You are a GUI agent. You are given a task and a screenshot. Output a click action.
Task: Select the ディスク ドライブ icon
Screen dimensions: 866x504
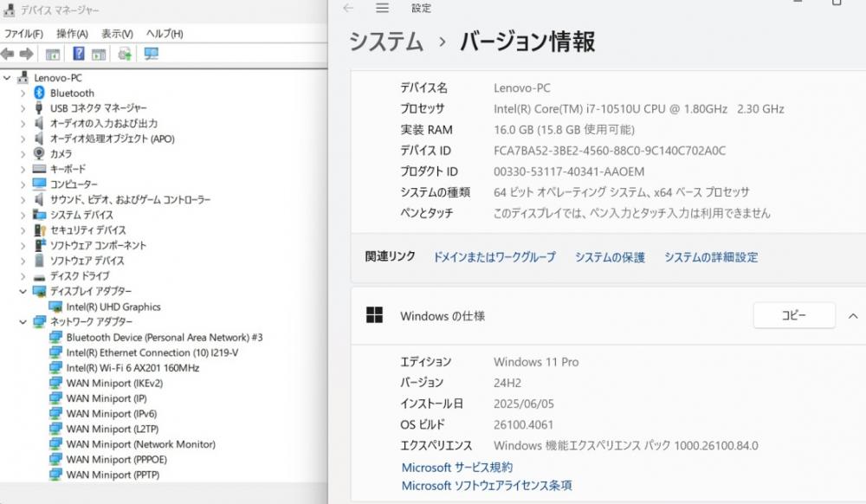[39, 276]
